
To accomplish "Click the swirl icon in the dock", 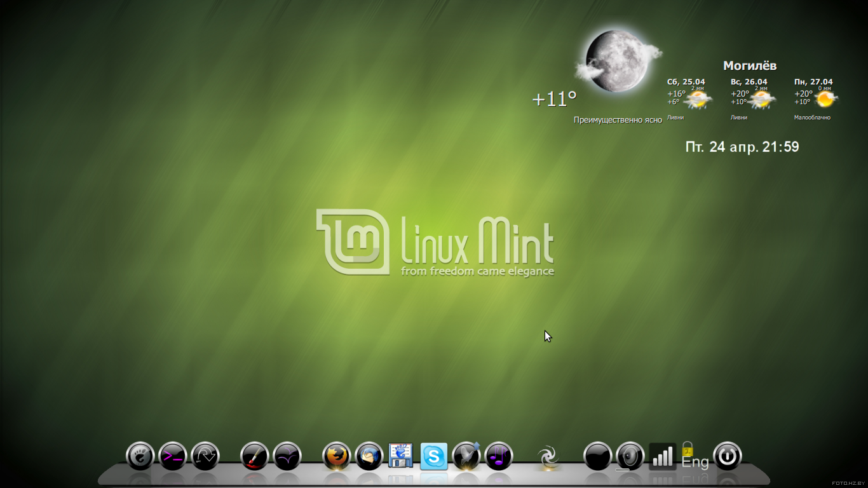I will (x=548, y=457).
